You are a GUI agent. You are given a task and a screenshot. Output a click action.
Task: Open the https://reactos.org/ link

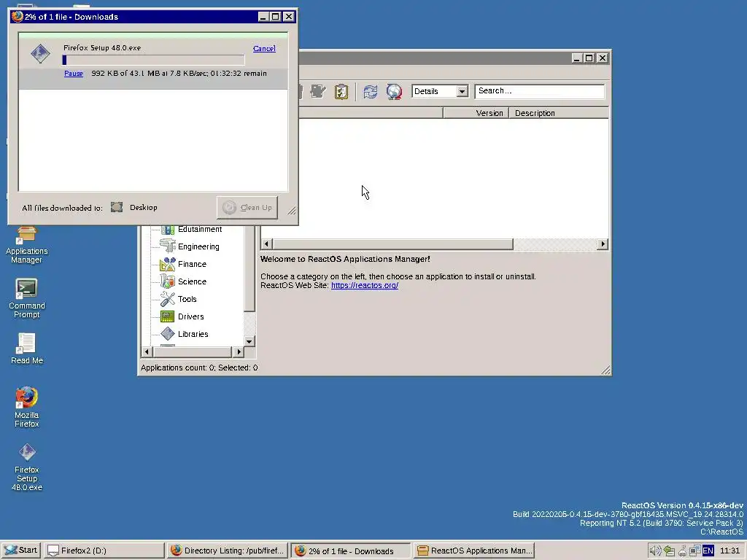(x=365, y=285)
